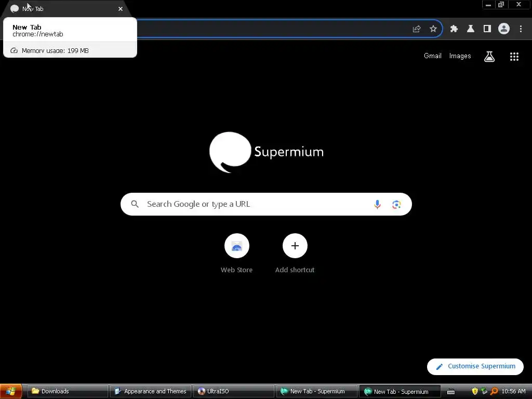Click the network connection tray icon
This screenshot has height=399, width=532.
(484, 391)
